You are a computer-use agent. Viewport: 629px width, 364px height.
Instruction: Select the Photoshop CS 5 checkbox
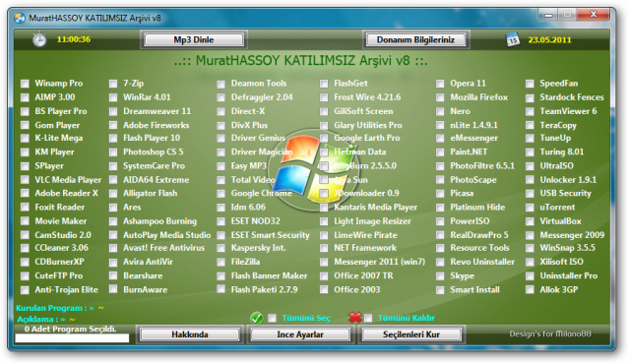pyautogui.click(x=113, y=152)
